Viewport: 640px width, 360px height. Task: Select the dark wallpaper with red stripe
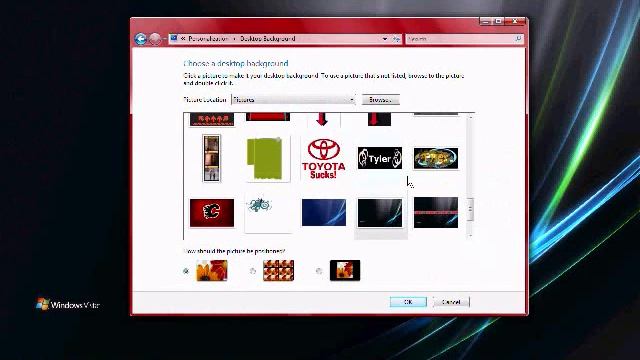[x=436, y=213]
